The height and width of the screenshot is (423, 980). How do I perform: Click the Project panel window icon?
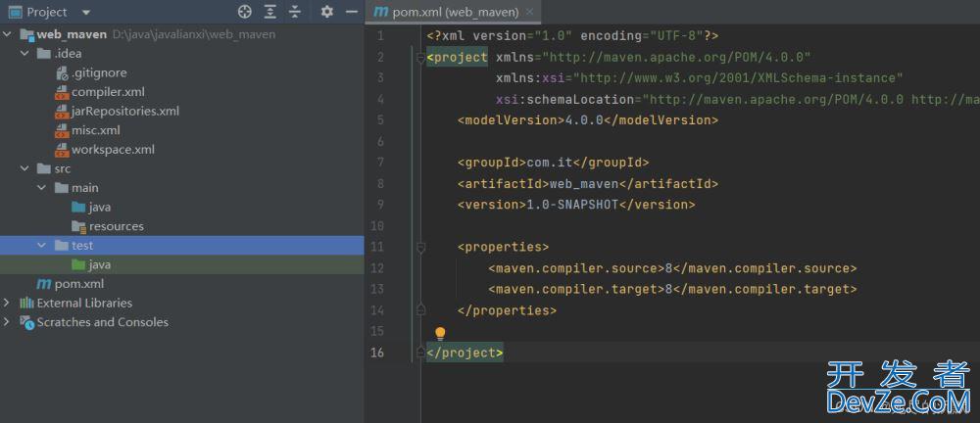tap(15, 12)
